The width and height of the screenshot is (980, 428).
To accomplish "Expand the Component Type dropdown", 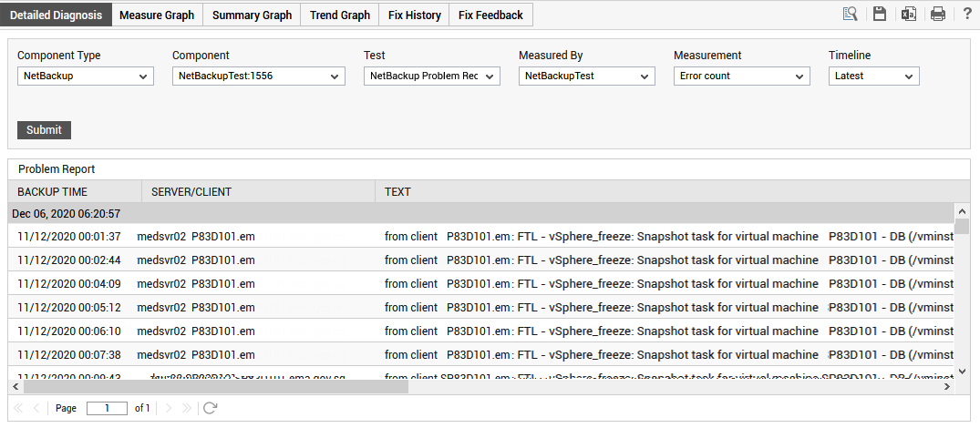I will pos(86,76).
